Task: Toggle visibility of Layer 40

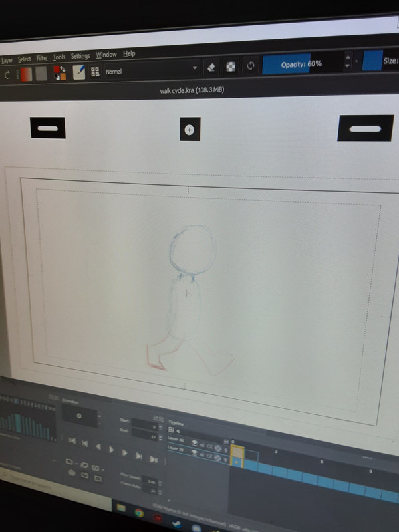Action: (194, 443)
